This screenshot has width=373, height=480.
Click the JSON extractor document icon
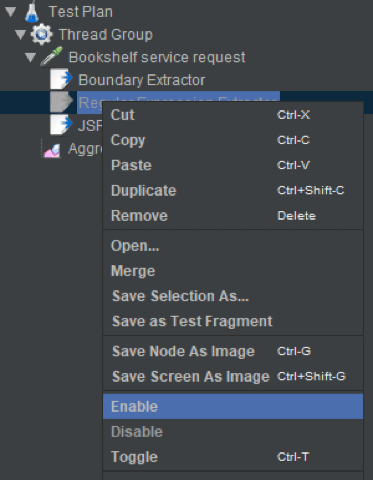click(x=61, y=125)
